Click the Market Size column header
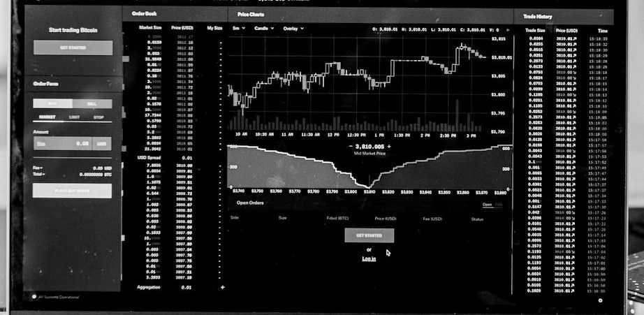This screenshot has width=644, height=315. [150, 28]
